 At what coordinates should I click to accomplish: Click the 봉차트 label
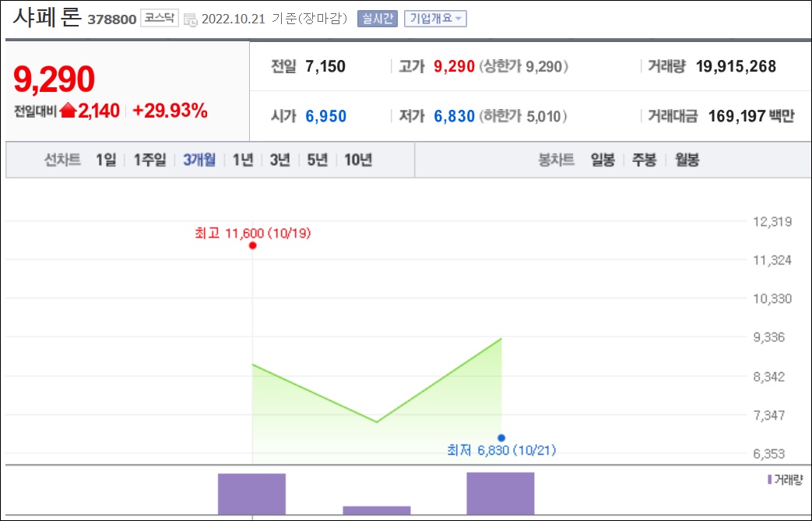556,160
